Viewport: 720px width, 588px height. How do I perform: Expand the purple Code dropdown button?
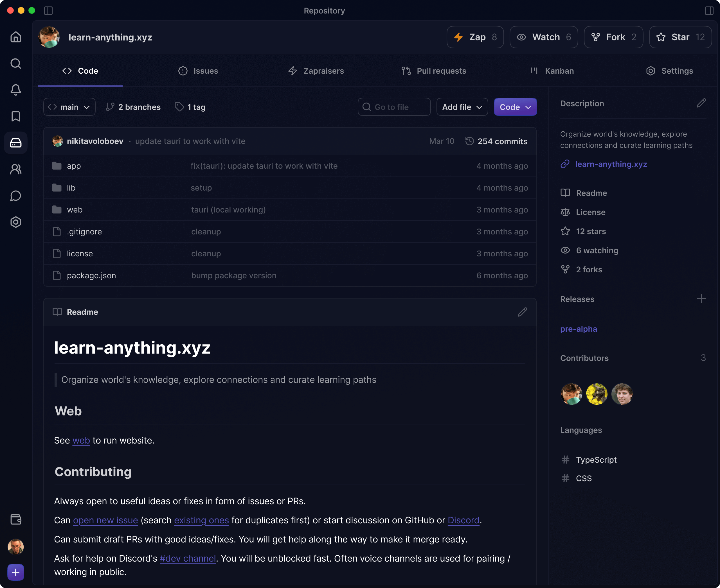[x=515, y=107]
